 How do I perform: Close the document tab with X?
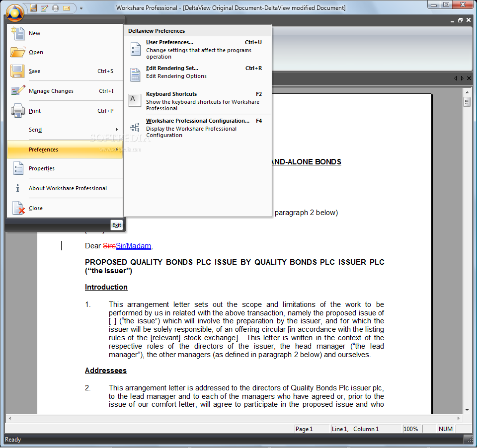point(469,78)
